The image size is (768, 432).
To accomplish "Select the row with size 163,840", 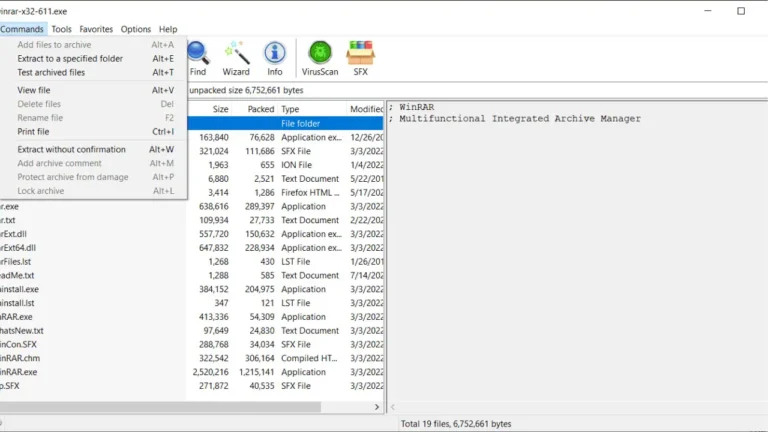I will pos(286,137).
